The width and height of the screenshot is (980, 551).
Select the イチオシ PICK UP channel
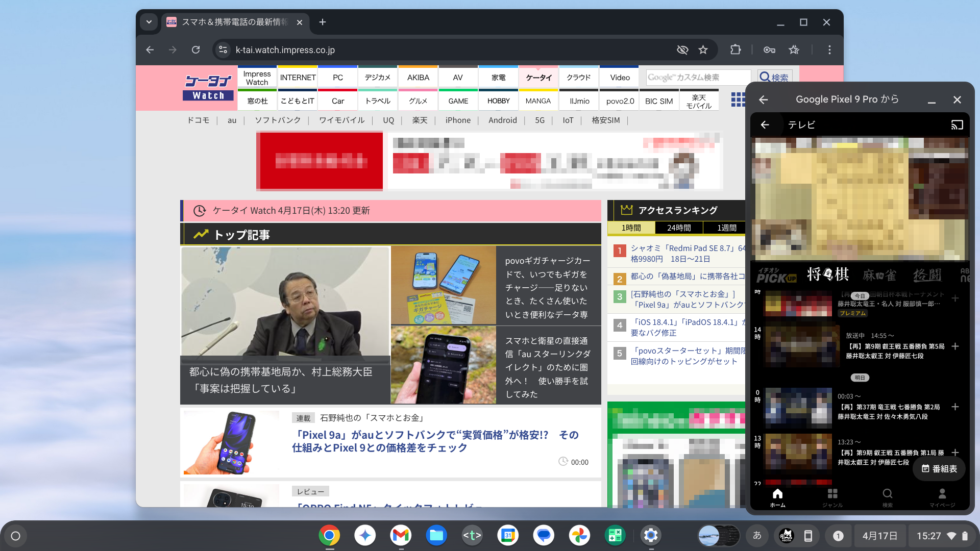point(776,275)
